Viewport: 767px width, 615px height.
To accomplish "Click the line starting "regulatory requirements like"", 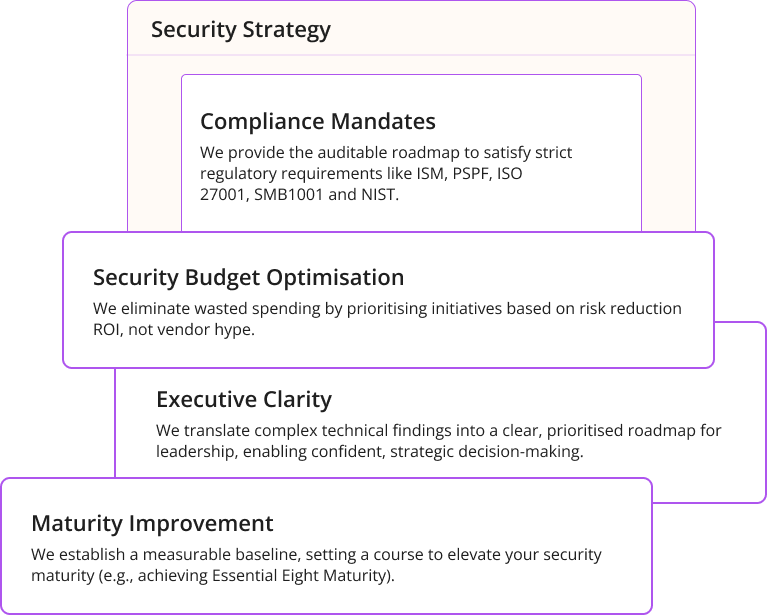I will pos(360,174).
